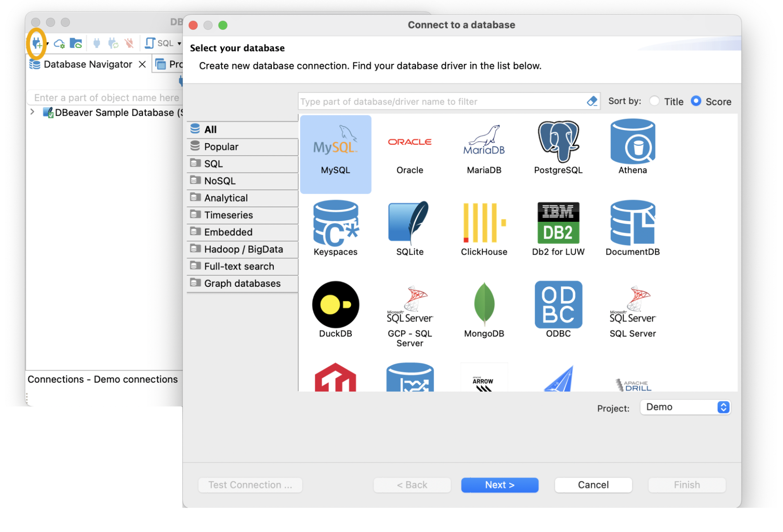This screenshot has height=532, width=783.
Task: Click the clear filter eraser icon
Action: click(x=591, y=101)
